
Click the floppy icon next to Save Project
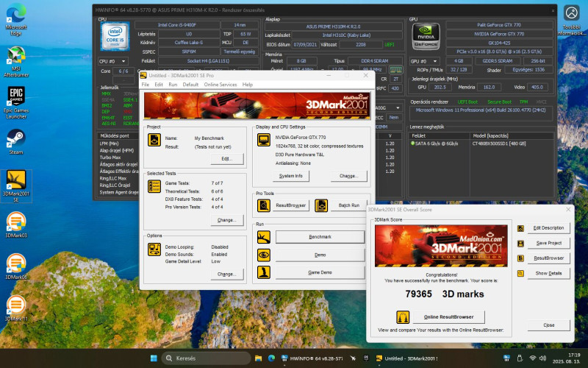[520, 244]
